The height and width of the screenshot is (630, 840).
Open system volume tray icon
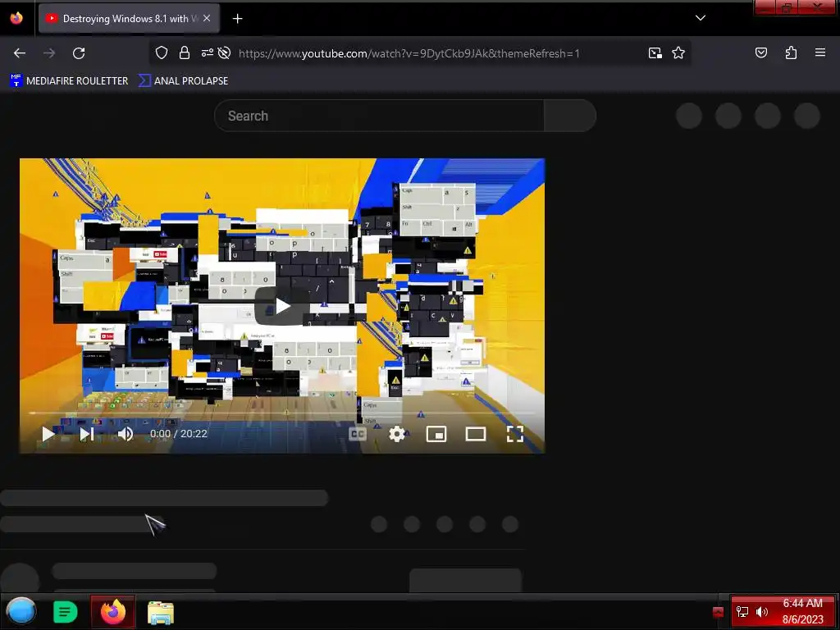point(762,612)
